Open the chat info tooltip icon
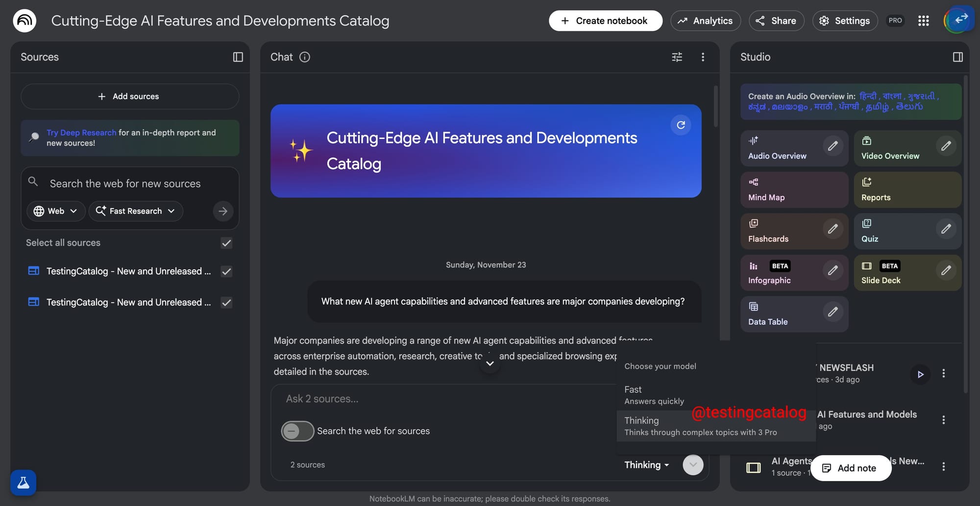 tap(305, 57)
